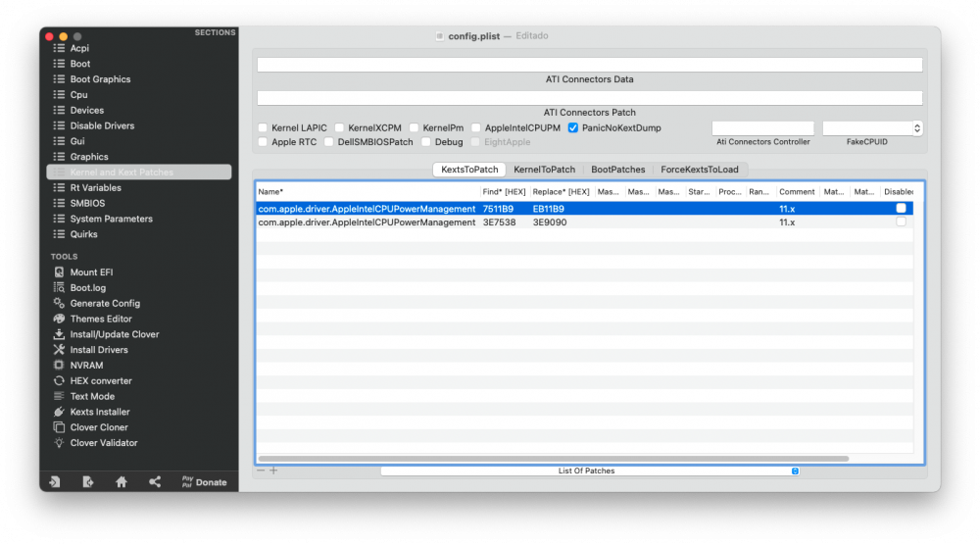This screenshot has height=544, width=980.
Task: Open the BootPatches tab
Action: [618, 170]
